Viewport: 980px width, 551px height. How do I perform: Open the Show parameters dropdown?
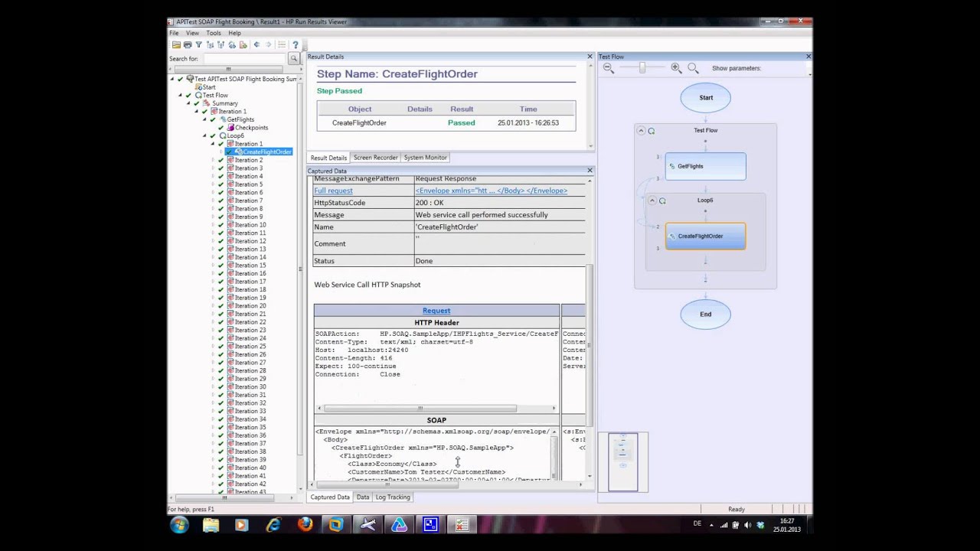(810, 74)
